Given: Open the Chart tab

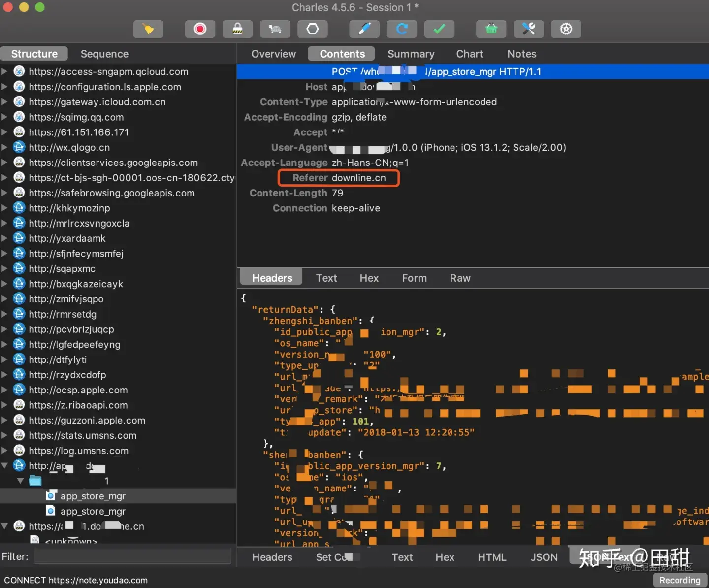Looking at the screenshot, I should point(470,54).
